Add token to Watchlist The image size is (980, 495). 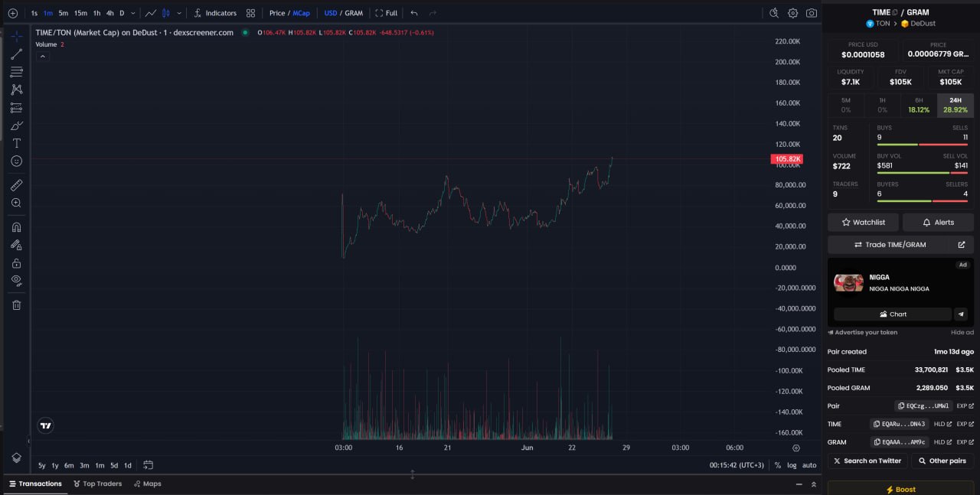(x=863, y=222)
